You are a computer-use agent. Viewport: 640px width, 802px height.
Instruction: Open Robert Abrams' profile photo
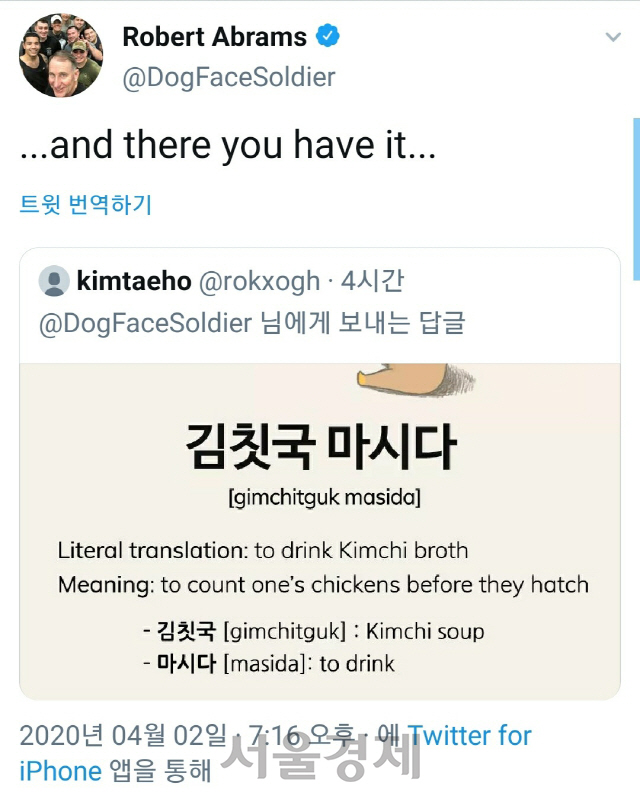61,56
